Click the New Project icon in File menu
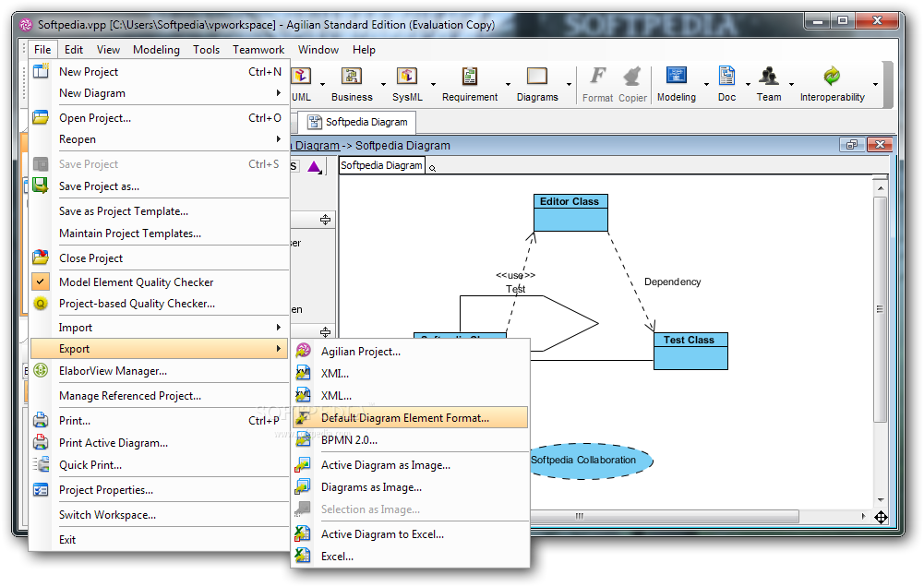This screenshot has width=924, height=587. click(41, 71)
